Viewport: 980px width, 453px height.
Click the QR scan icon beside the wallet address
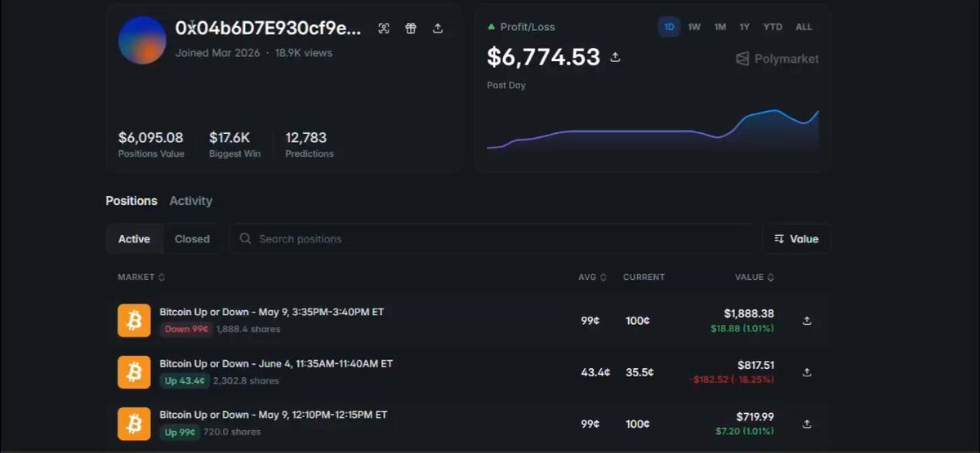pyautogui.click(x=384, y=29)
